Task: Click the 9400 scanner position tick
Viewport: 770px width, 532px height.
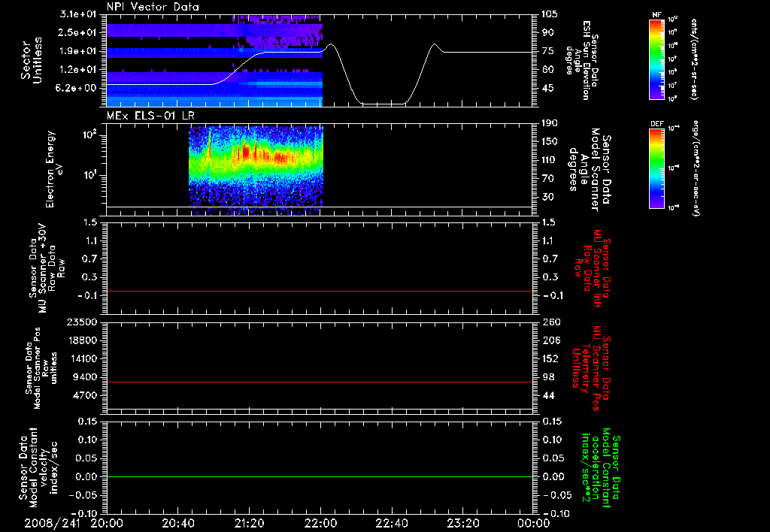Action: coord(85,377)
